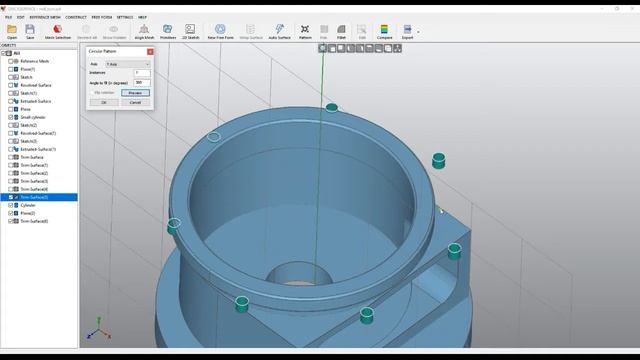Viewport: 640px width, 360px height.
Task: Create a New Free Form surface
Action: (x=220, y=31)
